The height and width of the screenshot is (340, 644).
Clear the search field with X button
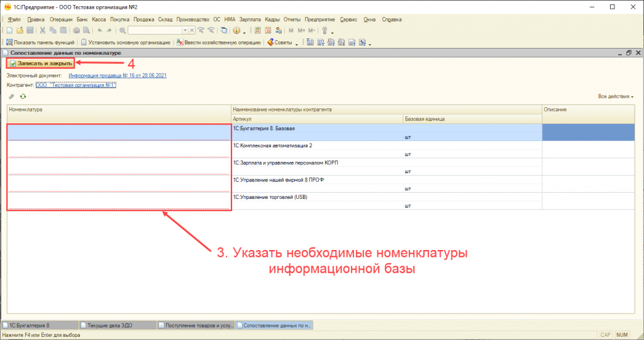(x=192, y=30)
